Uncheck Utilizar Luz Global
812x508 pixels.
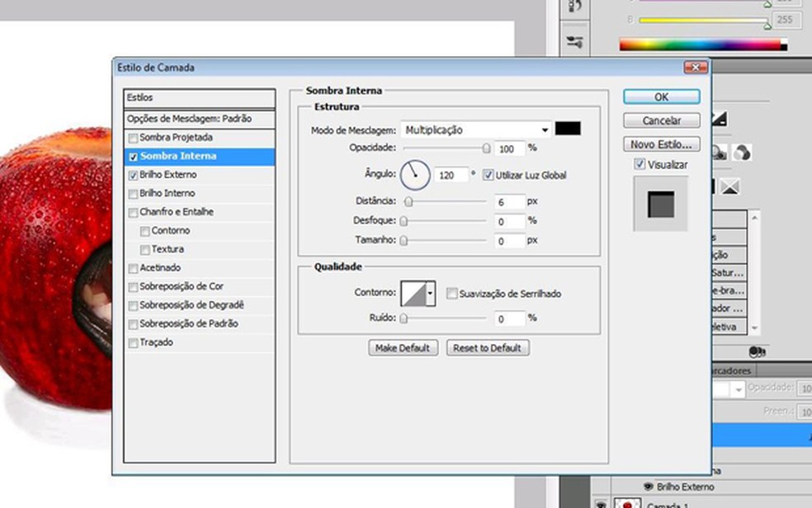488,175
